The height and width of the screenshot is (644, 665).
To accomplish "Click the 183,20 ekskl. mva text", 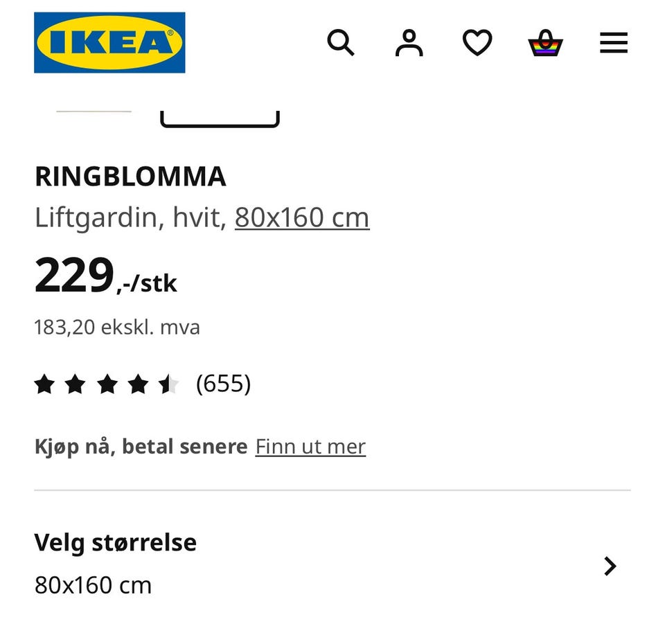I will (x=117, y=327).
